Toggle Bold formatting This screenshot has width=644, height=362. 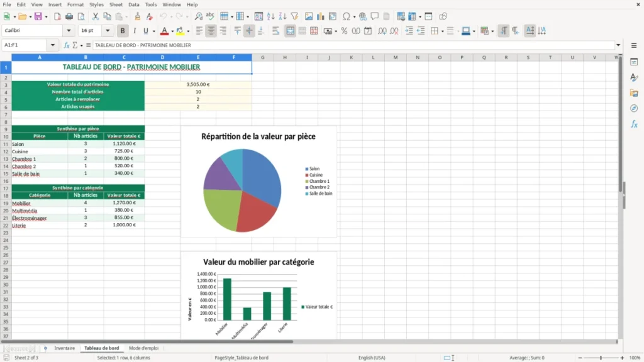(x=123, y=31)
